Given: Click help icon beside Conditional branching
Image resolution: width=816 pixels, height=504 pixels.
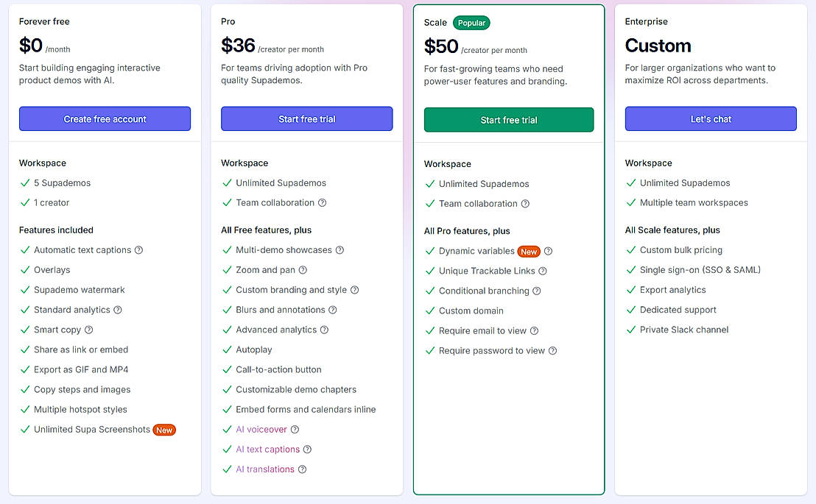Looking at the screenshot, I should pyautogui.click(x=537, y=291).
